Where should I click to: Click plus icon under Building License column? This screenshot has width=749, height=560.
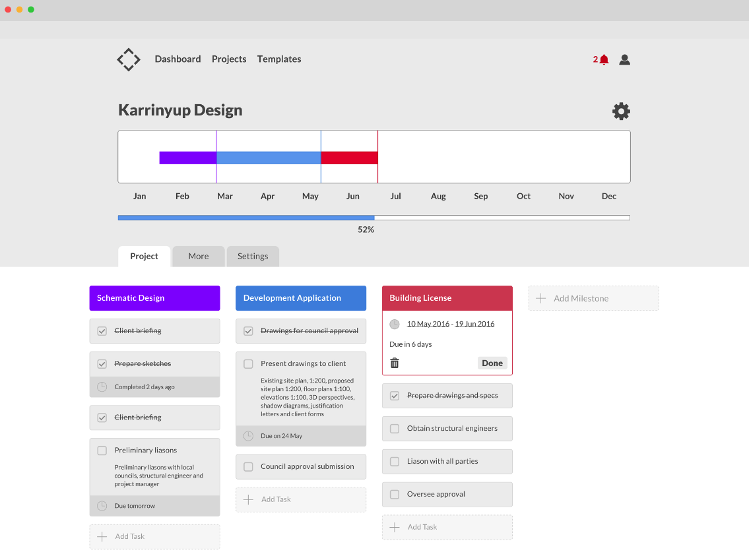[395, 528]
